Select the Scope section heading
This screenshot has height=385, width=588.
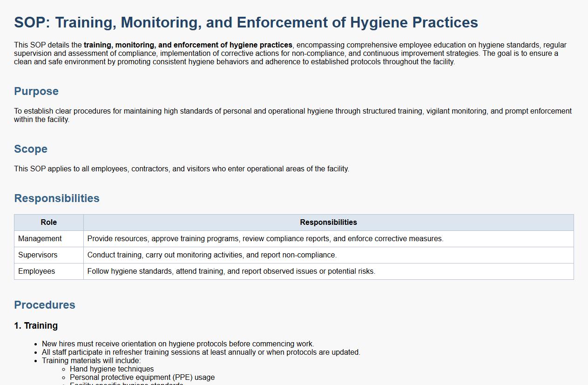click(x=31, y=149)
